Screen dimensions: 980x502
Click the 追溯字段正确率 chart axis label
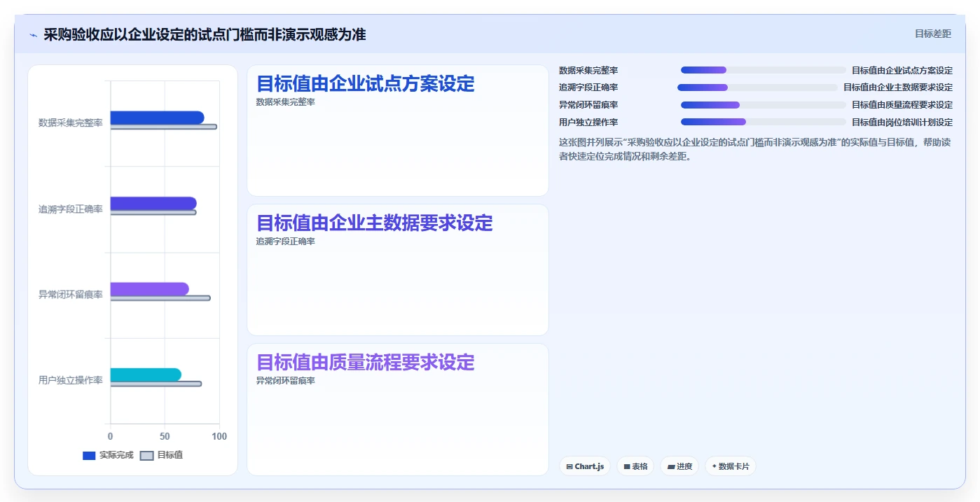71,209
